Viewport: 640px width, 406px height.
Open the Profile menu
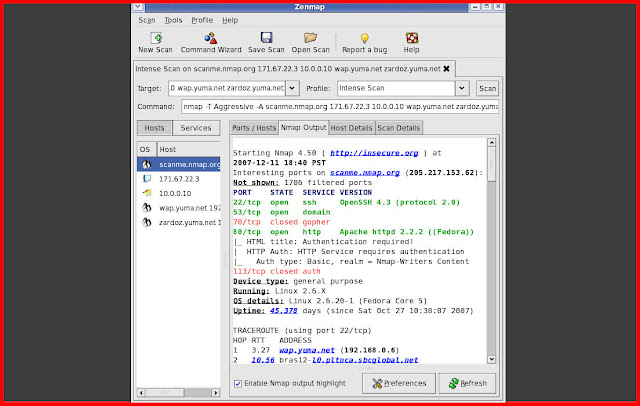[x=202, y=20]
